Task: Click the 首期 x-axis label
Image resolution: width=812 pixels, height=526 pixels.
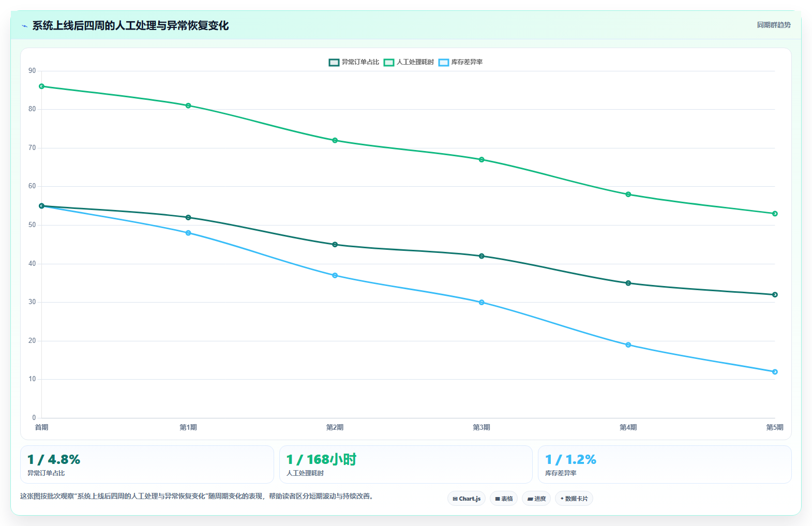Action: (42, 427)
